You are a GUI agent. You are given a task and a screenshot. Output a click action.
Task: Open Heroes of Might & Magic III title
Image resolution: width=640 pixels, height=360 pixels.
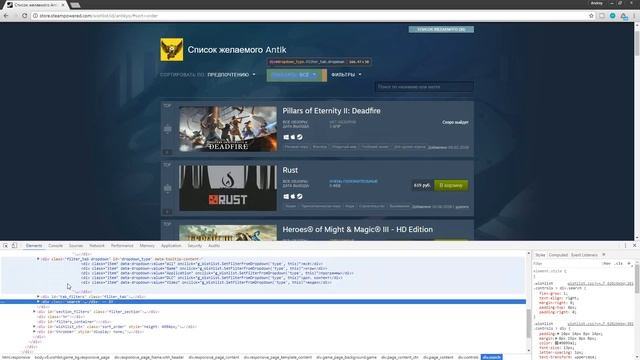coord(358,229)
